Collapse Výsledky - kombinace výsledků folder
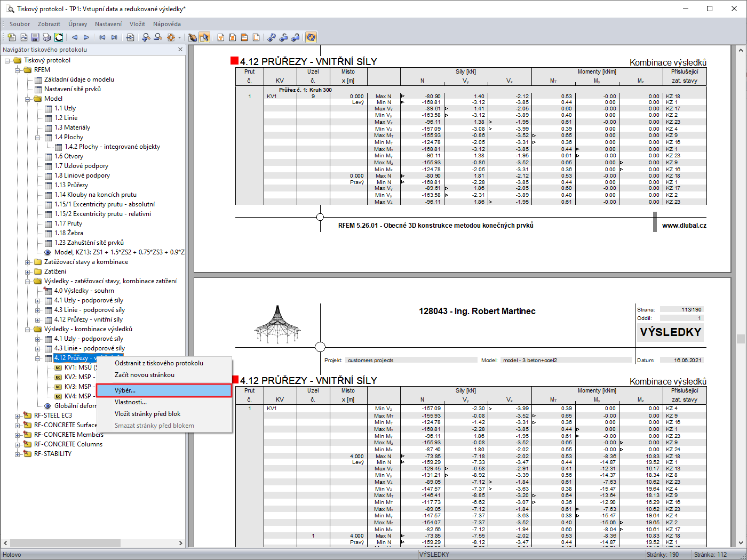The height and width of the screenshot is (560, 747). 28,329
